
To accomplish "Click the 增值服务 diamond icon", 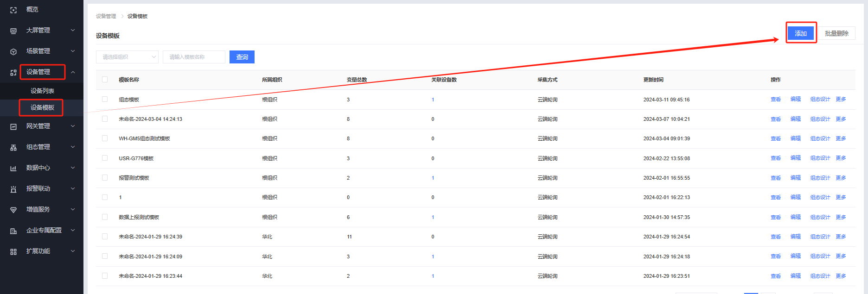I will pos(13,210).
